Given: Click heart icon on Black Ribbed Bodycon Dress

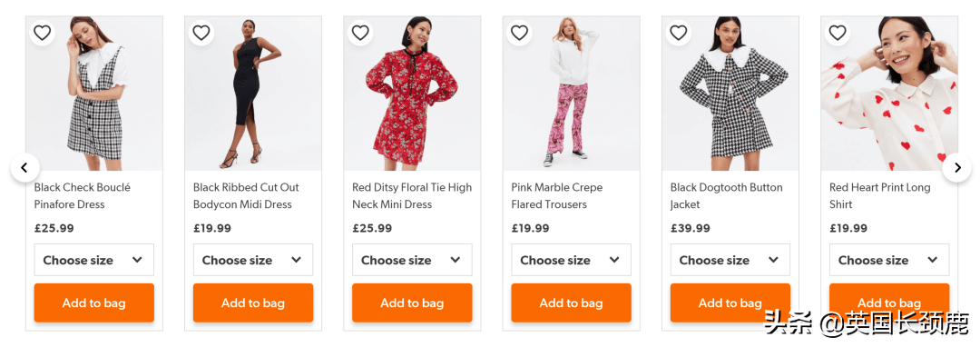Looking at the screenshot, I should (x=201, y=33).
